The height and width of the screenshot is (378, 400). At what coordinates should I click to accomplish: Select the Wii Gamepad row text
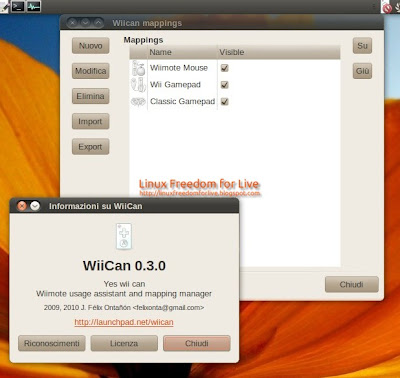pos(175,85)
